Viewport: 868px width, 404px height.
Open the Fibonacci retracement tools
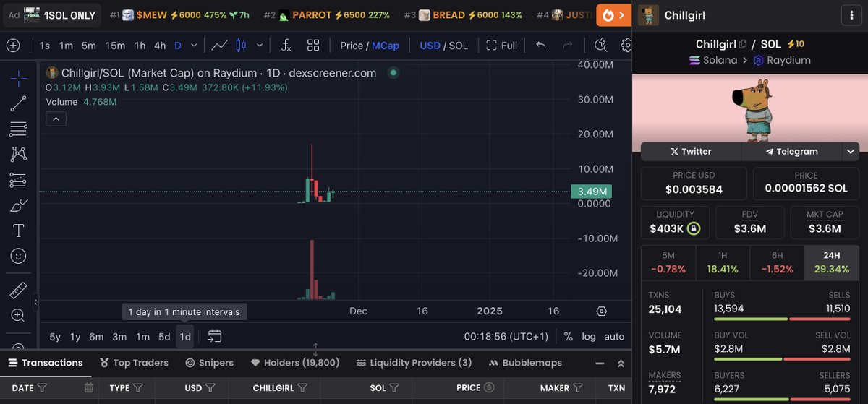19,129
